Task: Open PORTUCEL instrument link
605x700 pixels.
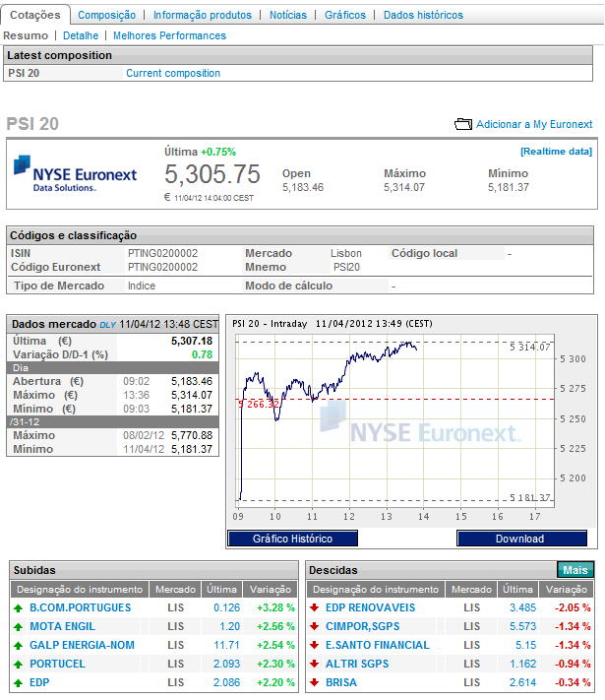Action: (58, 664)
